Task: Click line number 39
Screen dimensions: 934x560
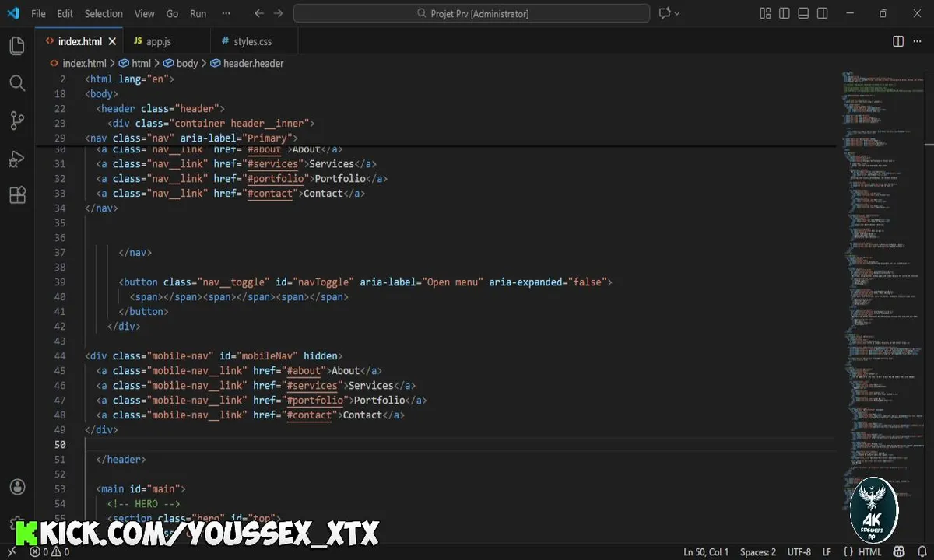Action: coord(60,282)
